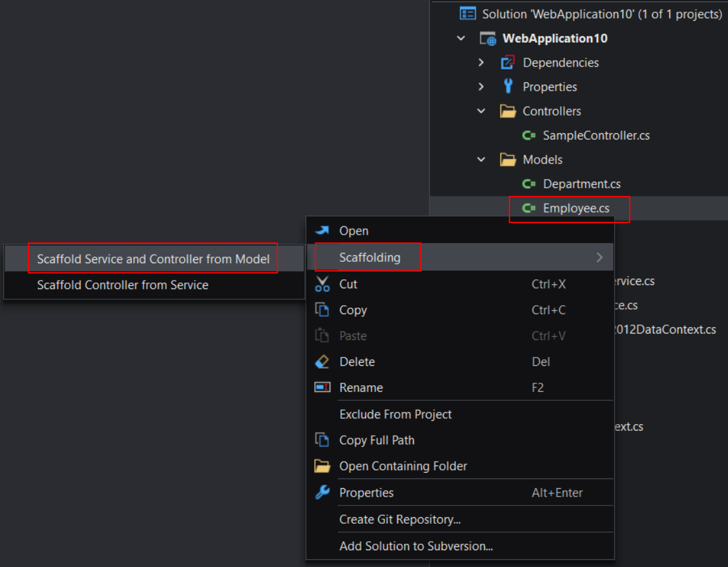
Task: Click the Delete eraser icon
Action: (322, 362)
